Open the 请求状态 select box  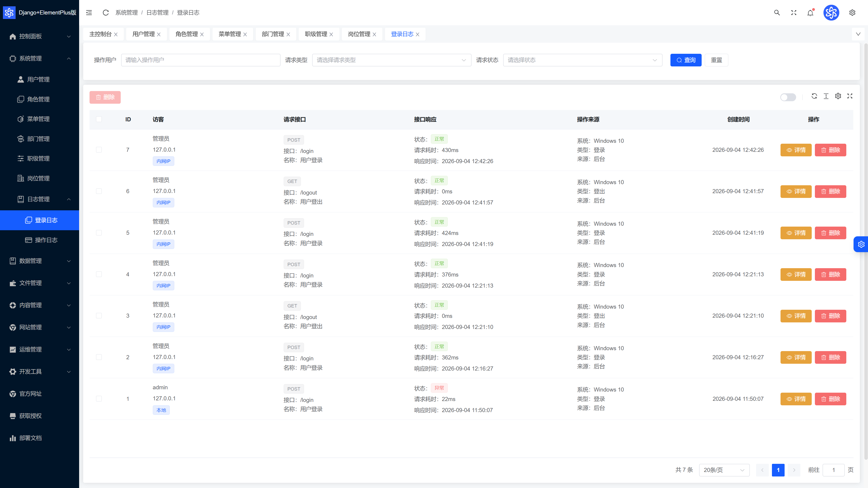583,60
